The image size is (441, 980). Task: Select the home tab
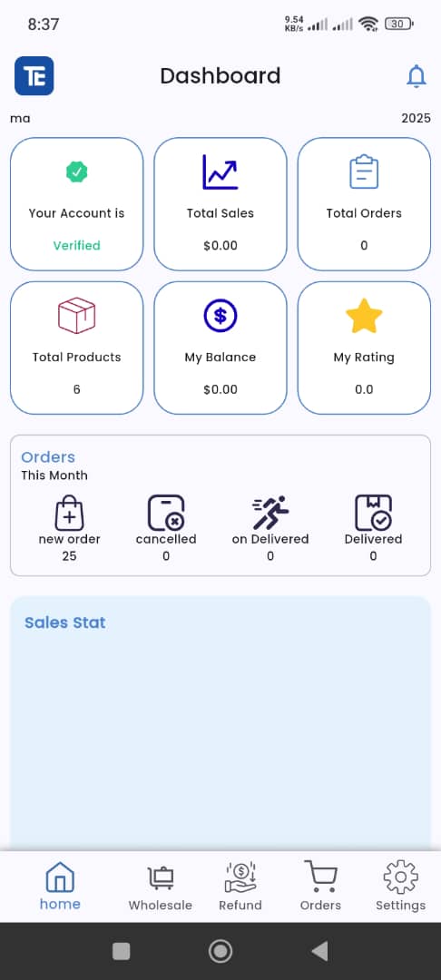tap(60, 887)
